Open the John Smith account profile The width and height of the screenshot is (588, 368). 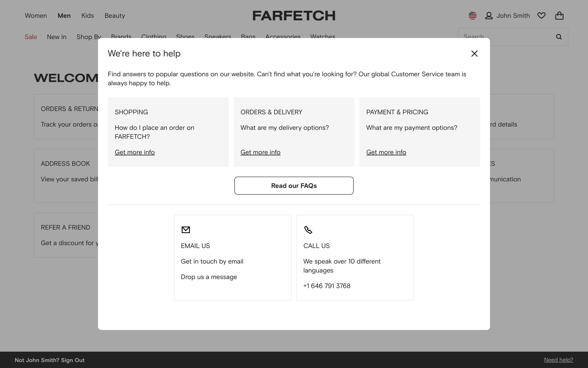[x=507, y=16]
